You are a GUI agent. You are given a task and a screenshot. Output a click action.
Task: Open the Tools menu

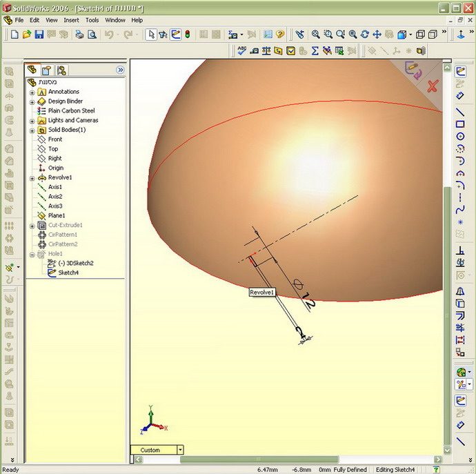pyautogui.click(x=92, y=20)
